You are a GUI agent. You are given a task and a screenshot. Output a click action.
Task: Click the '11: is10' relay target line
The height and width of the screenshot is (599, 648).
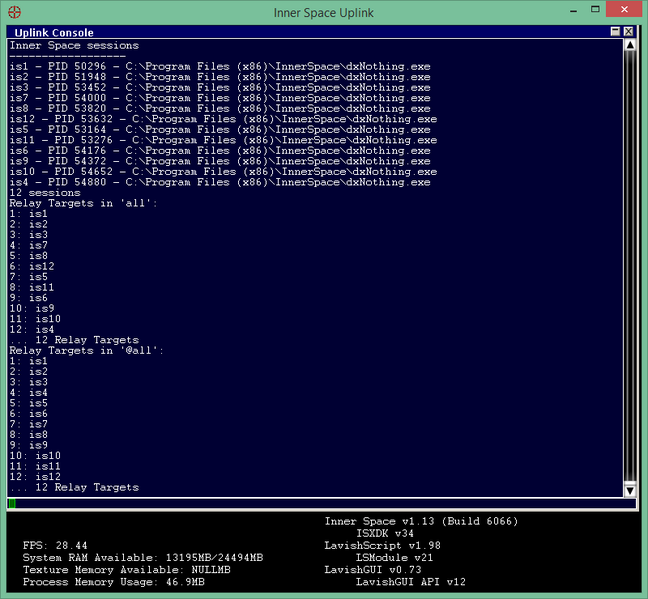click(35, 319)
